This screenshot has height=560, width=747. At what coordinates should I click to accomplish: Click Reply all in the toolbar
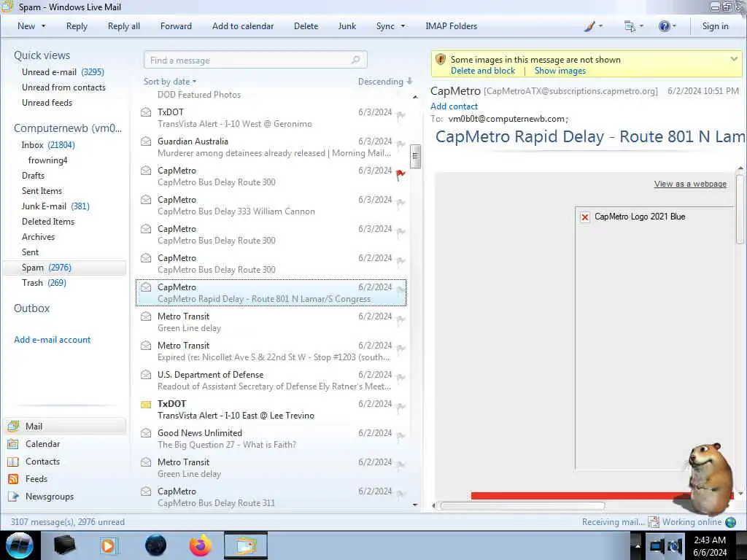(x=124, y=26)
